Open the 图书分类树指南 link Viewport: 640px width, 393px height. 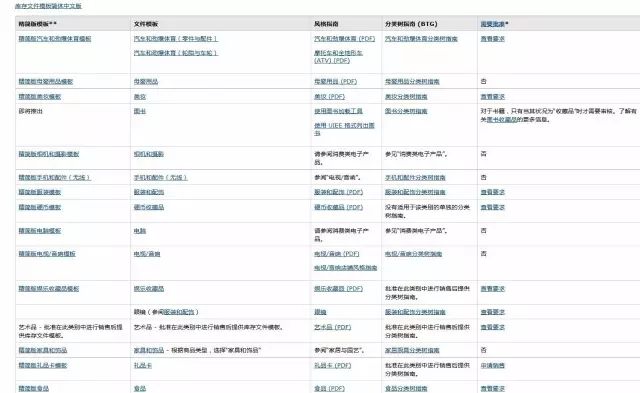(x=406, y=111)
